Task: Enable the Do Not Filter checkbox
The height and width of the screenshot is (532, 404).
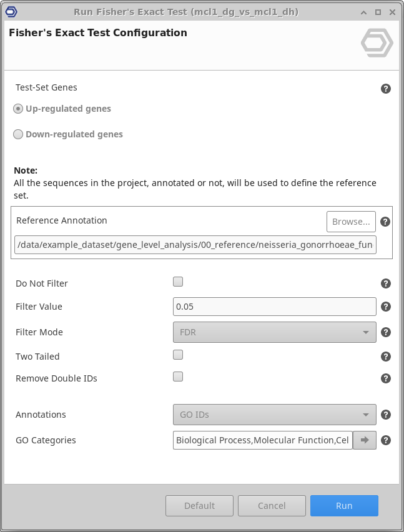Action: pos(178,282)
